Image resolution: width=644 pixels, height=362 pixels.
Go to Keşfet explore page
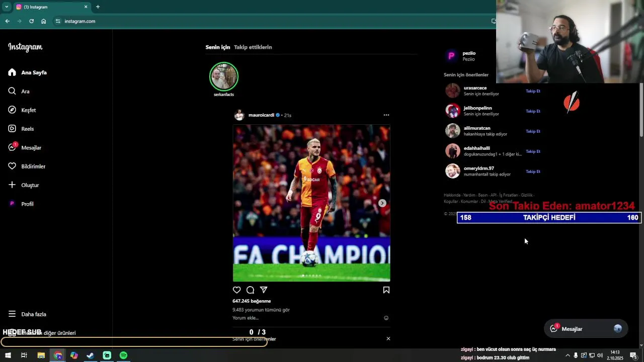[x=22, y=110]
